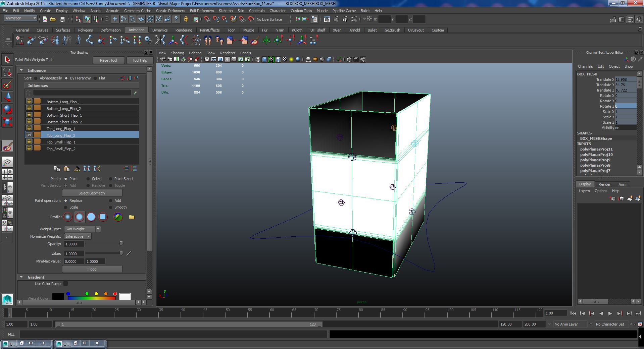Switch to the Polygons shelf tab
Viewport: 644px width, 349px height.
point(86,30)
